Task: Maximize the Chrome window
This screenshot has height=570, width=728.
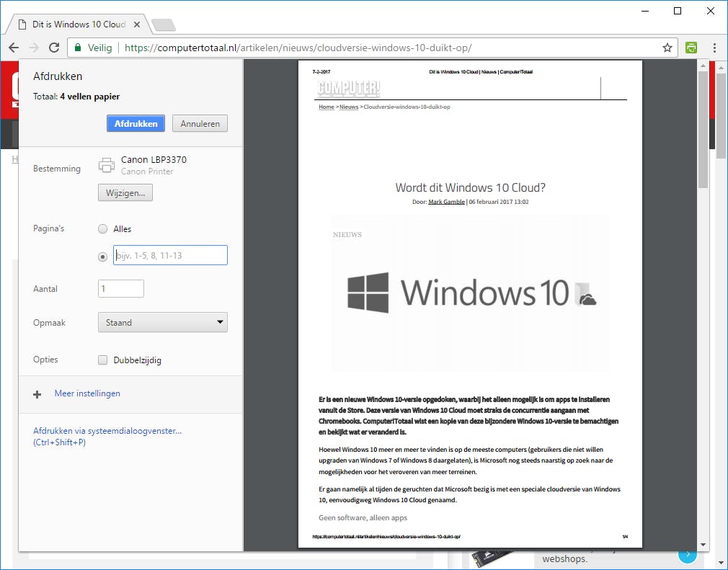Action: click(678, 11)
